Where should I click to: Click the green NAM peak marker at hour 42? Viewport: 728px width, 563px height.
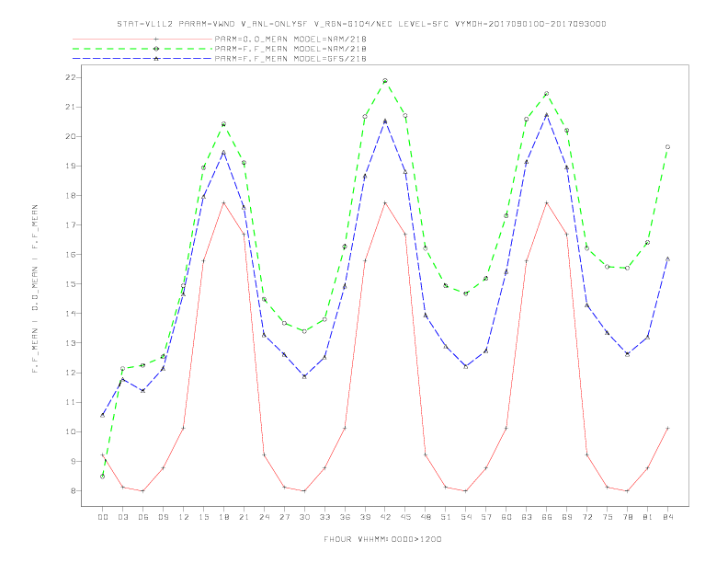click(385, 81)
